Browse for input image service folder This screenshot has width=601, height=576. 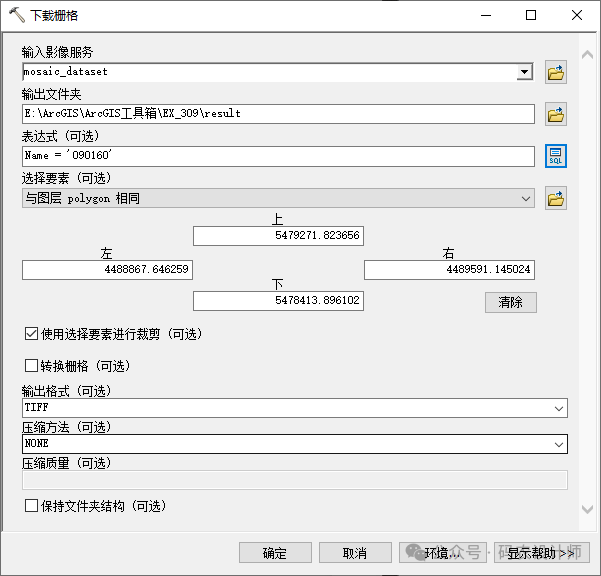click(555, 72)
